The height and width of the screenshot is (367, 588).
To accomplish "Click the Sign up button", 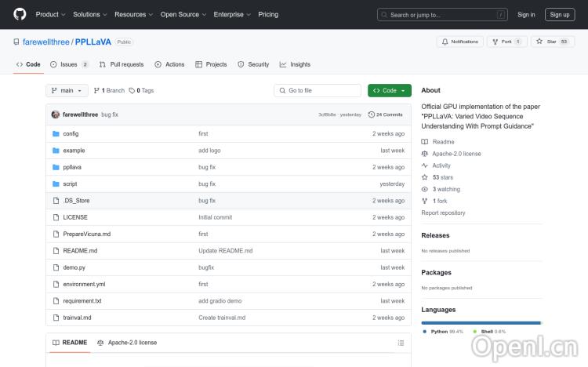I will 559,14.
